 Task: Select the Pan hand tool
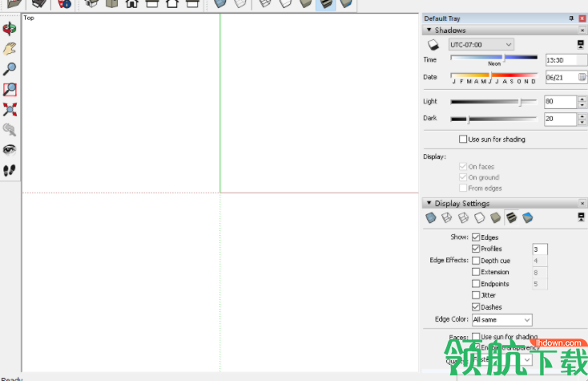click(10, 49)
